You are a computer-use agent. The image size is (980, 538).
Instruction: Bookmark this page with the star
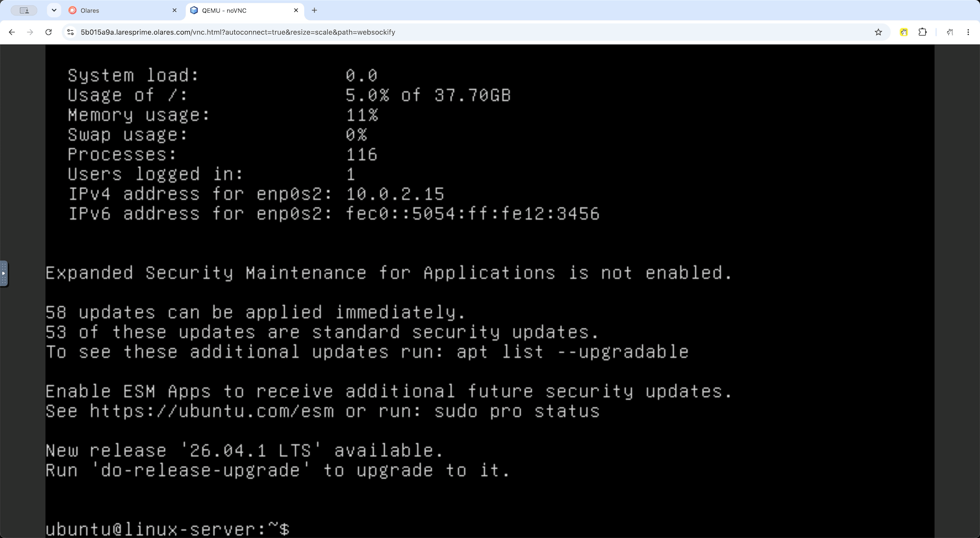click(878, 32)
